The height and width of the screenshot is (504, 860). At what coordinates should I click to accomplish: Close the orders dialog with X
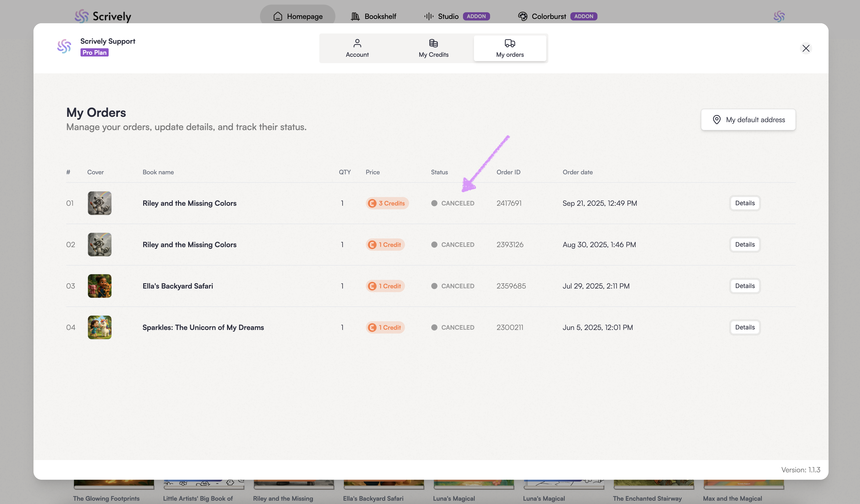(x=806, y=49)
